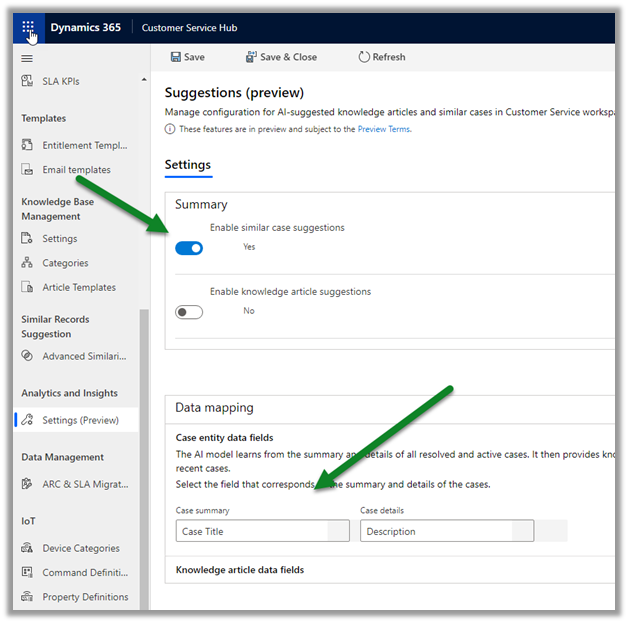
Task: Click the Advanced Similarity icon
Action: (27, 356)
